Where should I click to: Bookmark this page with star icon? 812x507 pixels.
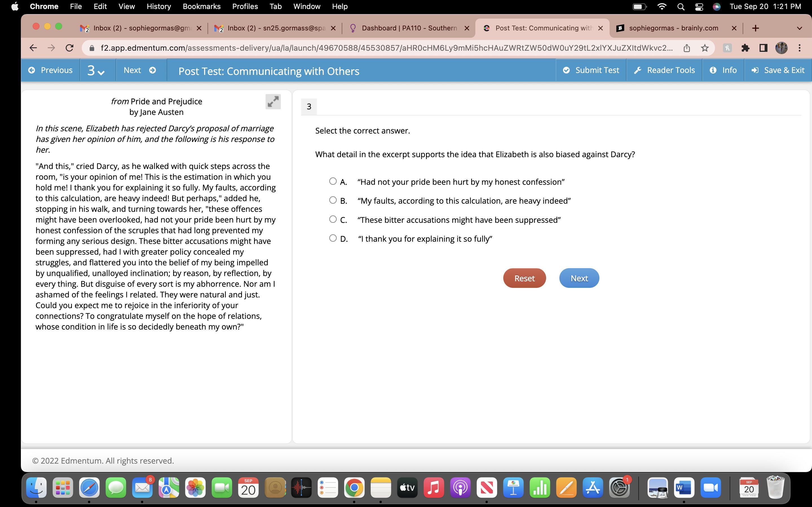[705, 48]
